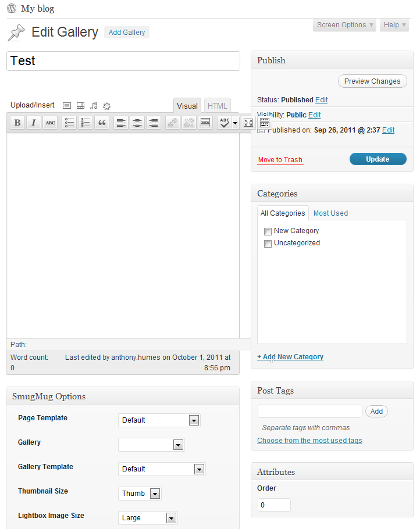Open the Thumbnail Size dropdown
The width and height of the screenshot is (420, 529).
point(140,494)
